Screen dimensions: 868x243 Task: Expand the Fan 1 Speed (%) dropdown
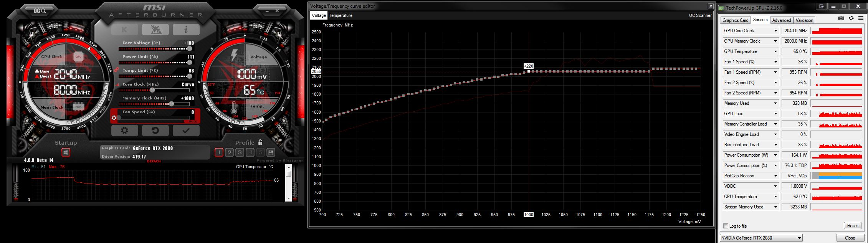click(775, 62)
